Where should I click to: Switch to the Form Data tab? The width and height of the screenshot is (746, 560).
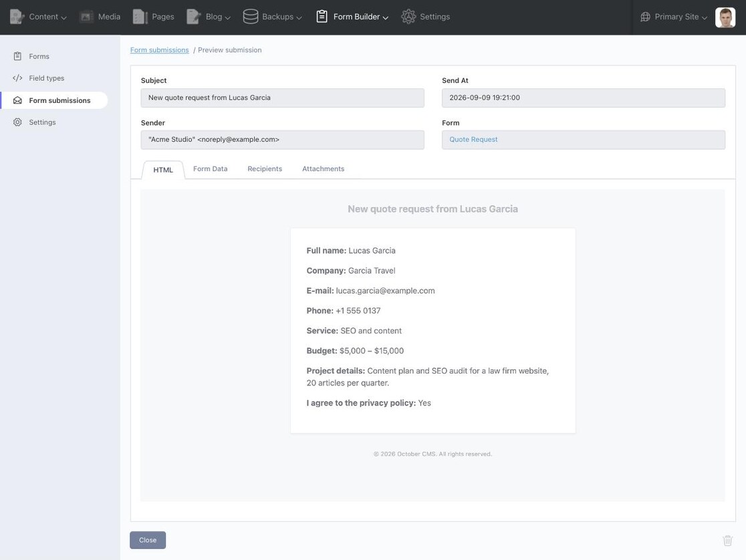pyautogui.click(x=211, y=169)
